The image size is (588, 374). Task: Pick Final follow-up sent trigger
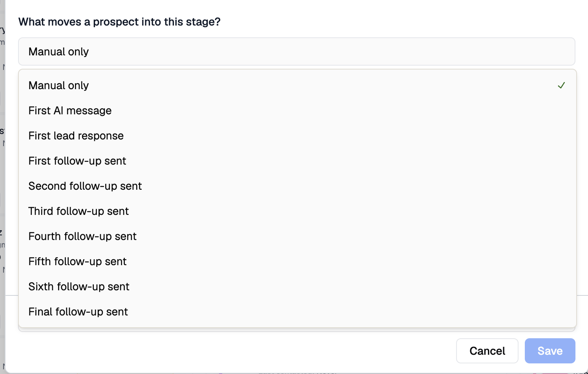(x=298, y=312)
